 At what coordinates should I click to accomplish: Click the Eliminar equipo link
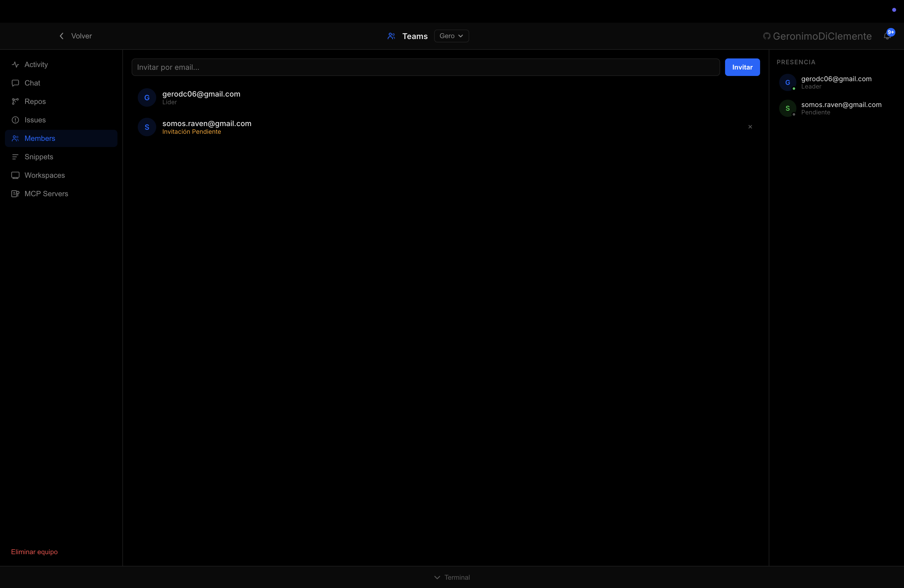(34, 551)
